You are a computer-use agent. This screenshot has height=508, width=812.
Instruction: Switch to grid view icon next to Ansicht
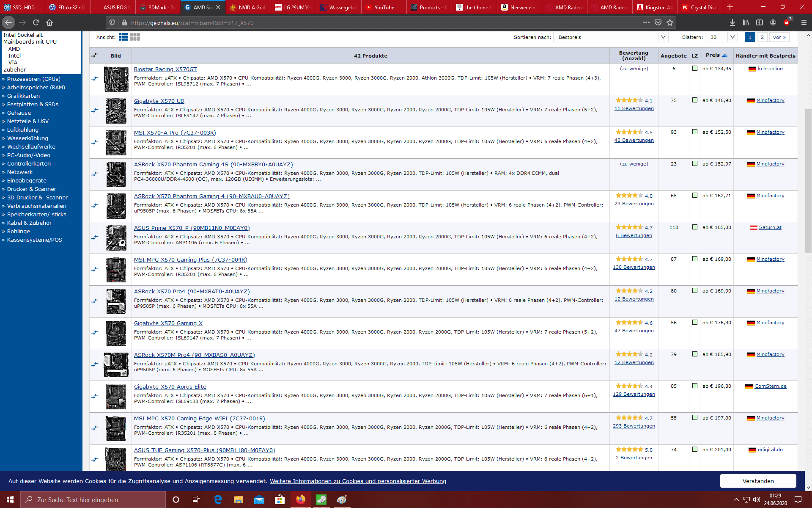(x=135, y=37)
